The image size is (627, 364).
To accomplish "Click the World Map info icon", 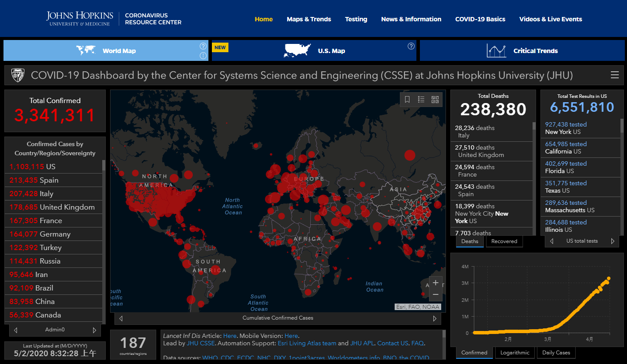I will click(203, 56).
